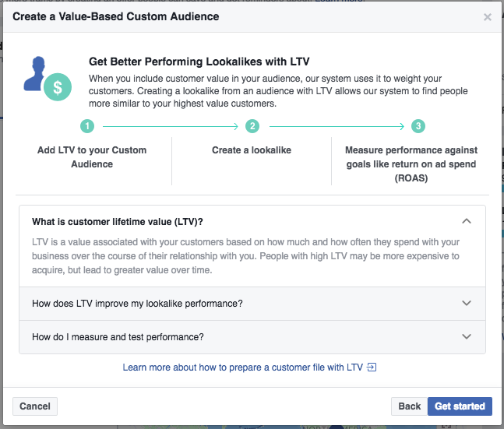Expand the measure and test performance chevron

click(x=467, y=337)
